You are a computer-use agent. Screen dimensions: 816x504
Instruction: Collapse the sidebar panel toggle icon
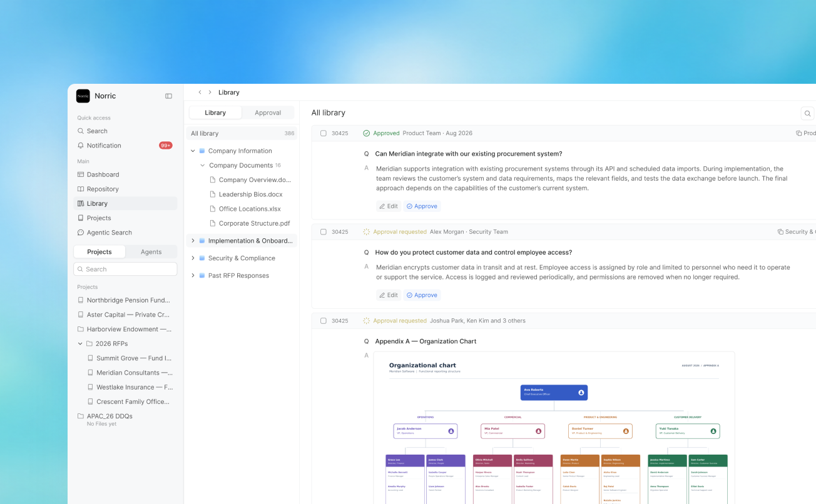point(169,96)
